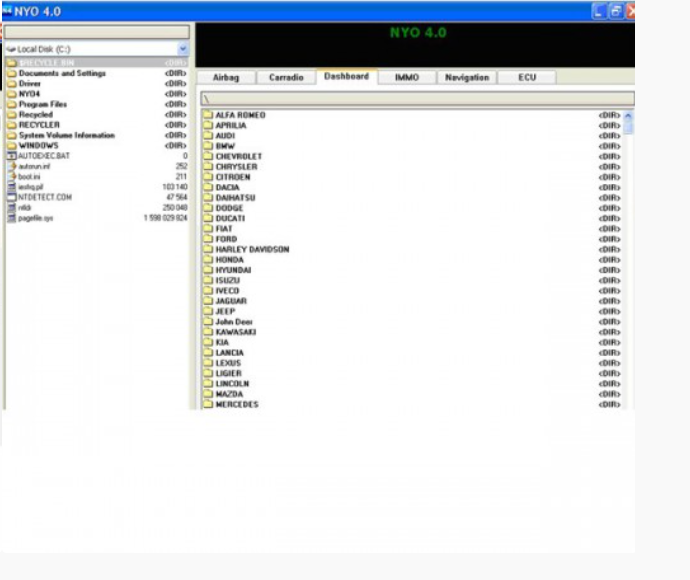This screenshot has height=580, width=690.
Task: Click the APRILIA folder icon
Action: coord(208,125)
